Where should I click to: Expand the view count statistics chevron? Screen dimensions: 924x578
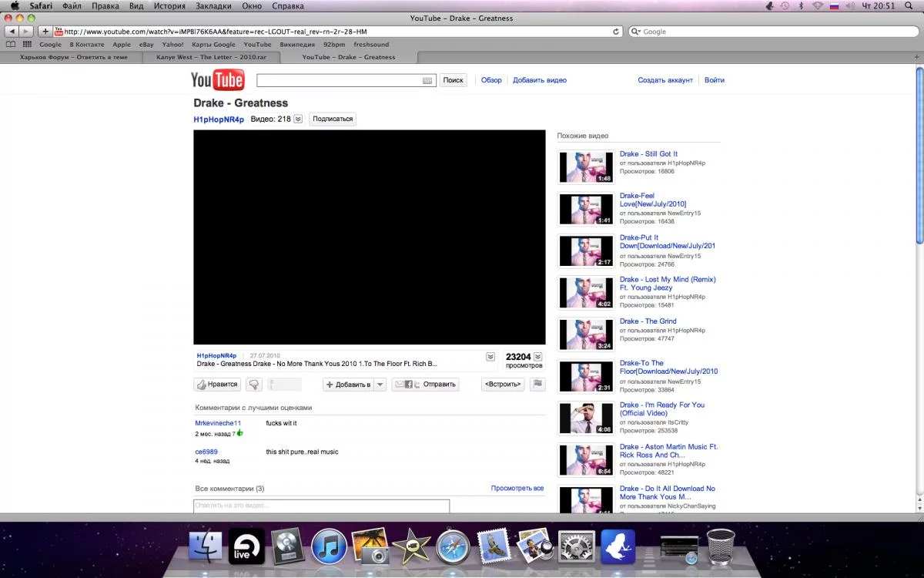click(537, 357)
